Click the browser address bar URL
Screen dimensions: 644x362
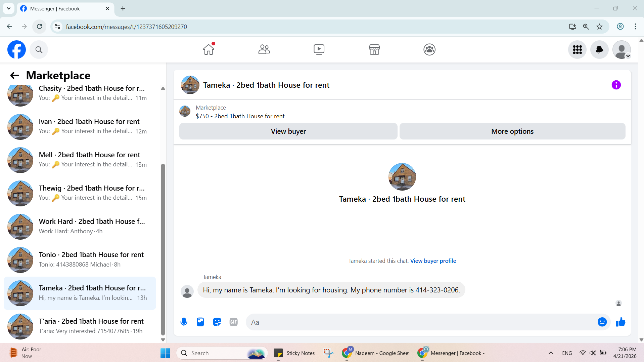tap(126, 27)
